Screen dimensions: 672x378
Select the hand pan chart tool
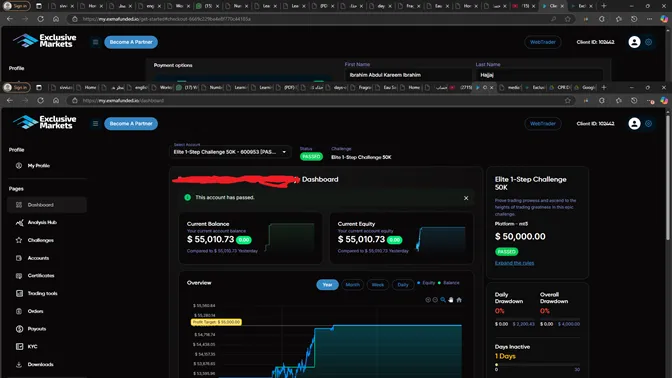pos(451,300)
